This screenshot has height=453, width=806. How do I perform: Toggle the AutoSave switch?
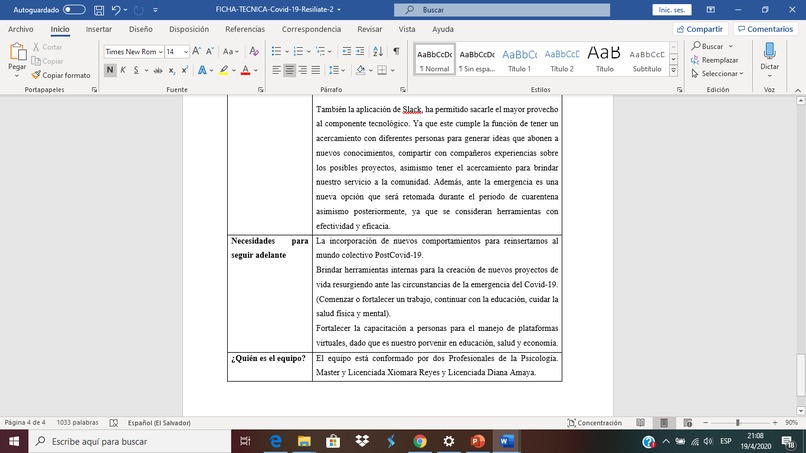(74, 10)
